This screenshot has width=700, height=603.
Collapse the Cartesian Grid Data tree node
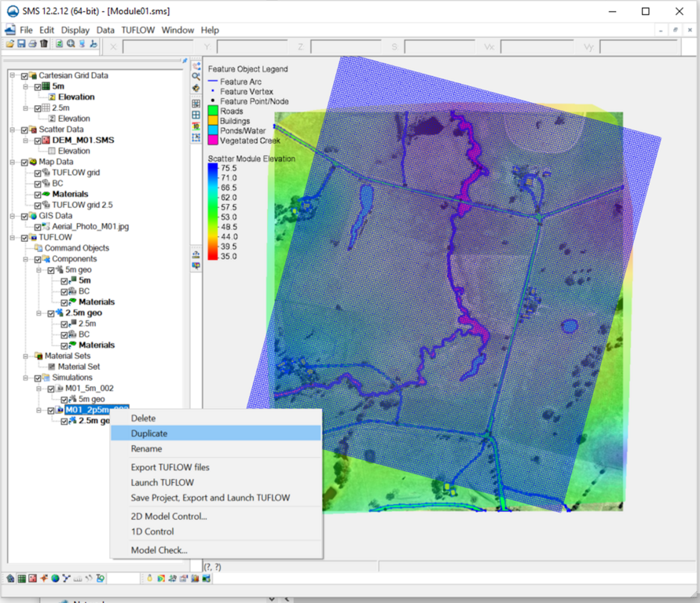(13, 76)
